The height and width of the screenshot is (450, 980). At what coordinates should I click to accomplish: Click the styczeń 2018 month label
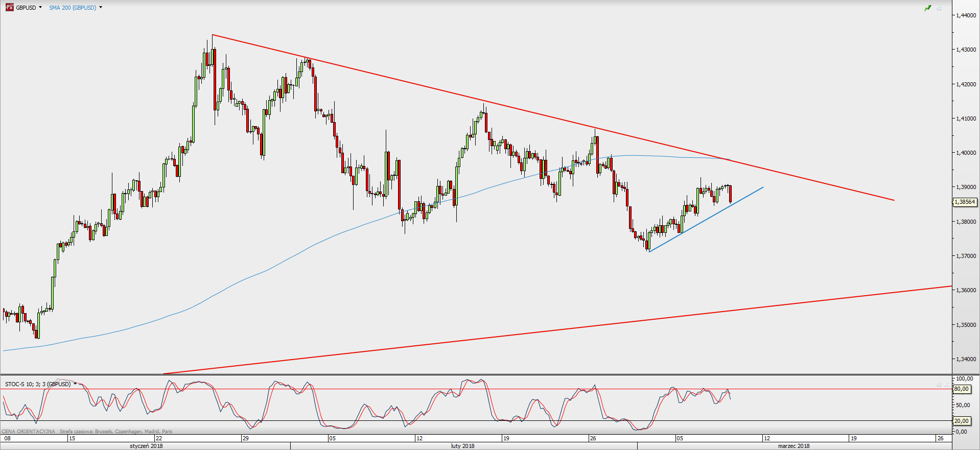(x=146, y=446)
